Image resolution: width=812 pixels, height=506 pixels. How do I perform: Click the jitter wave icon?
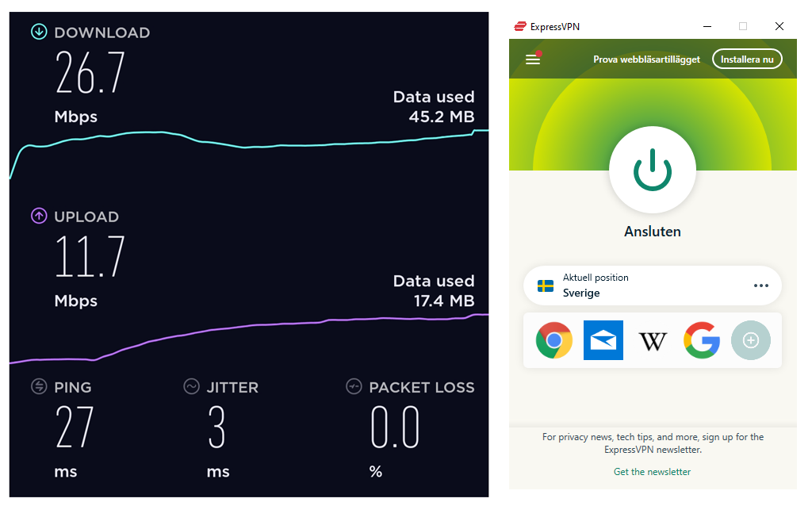tap(192, 386)
